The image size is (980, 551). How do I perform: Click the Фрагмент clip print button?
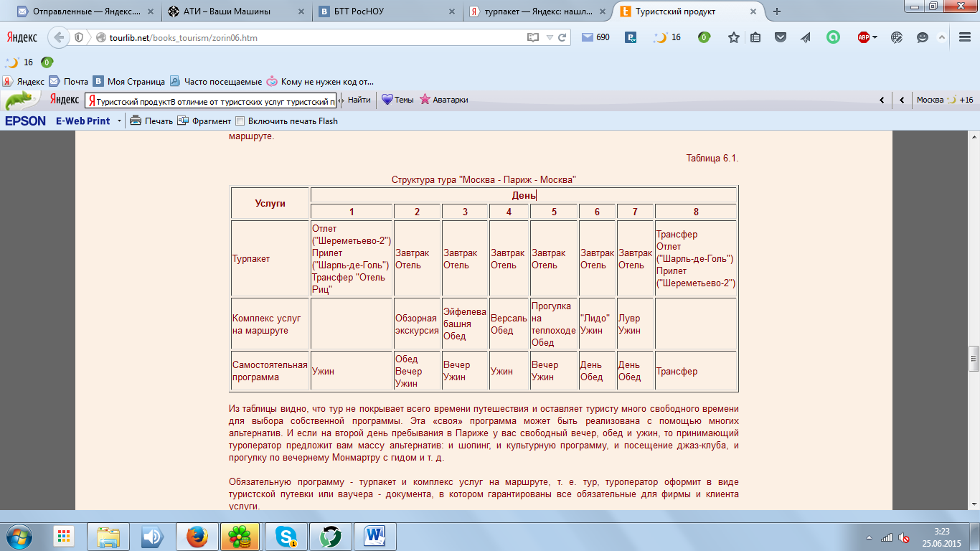pyautogui.click(x=204, y=121)
